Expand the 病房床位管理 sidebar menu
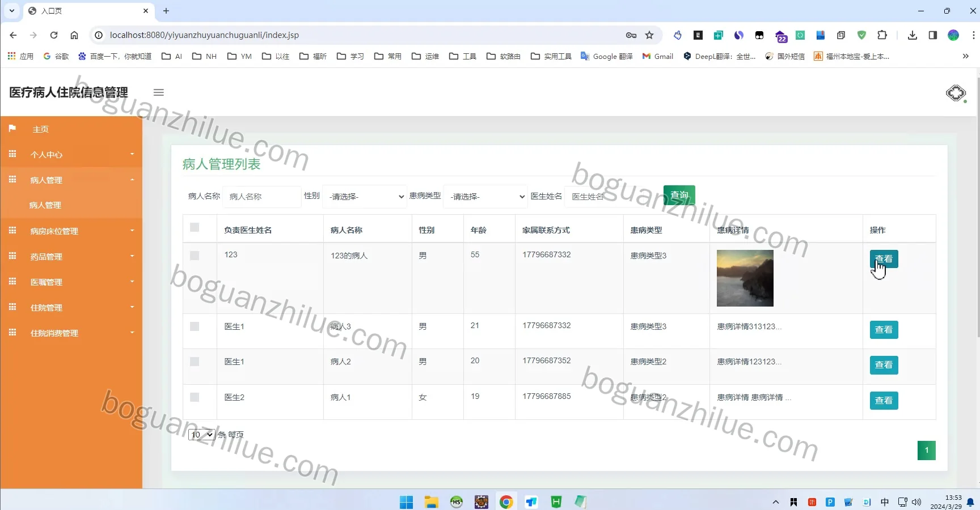The width and height of the screenshot is (980, 510). [71, 231]
